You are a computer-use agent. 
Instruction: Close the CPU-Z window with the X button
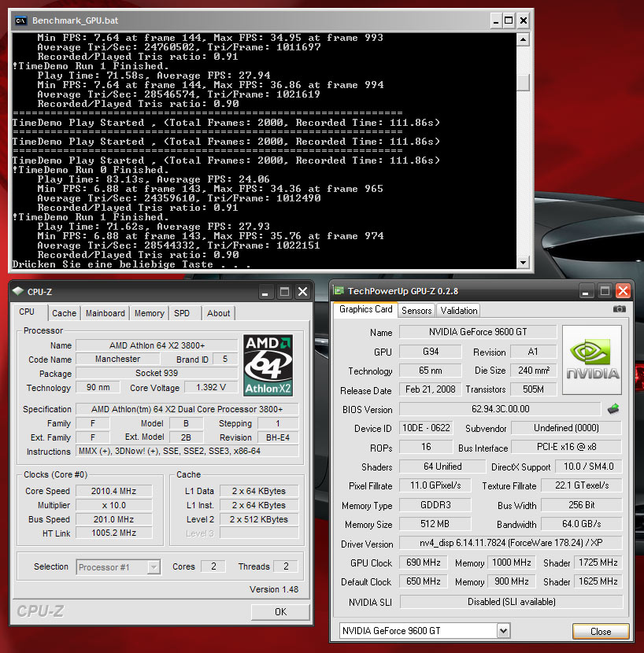(303, 292)
